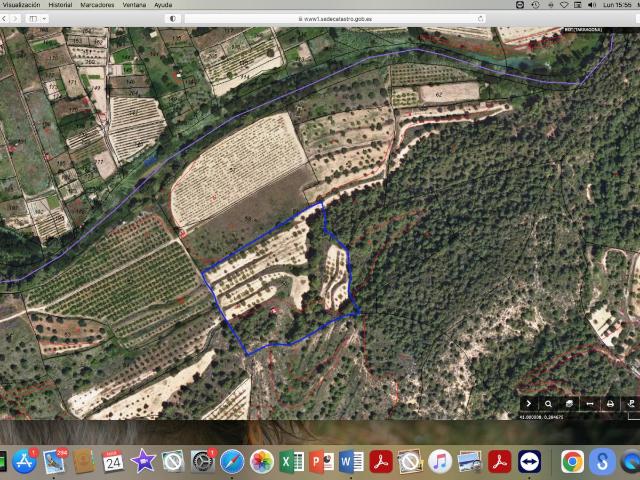Launch PowerPoint from the dock
Image resolution: width=640 pixels, height=480 pixels.
point(321,462)
